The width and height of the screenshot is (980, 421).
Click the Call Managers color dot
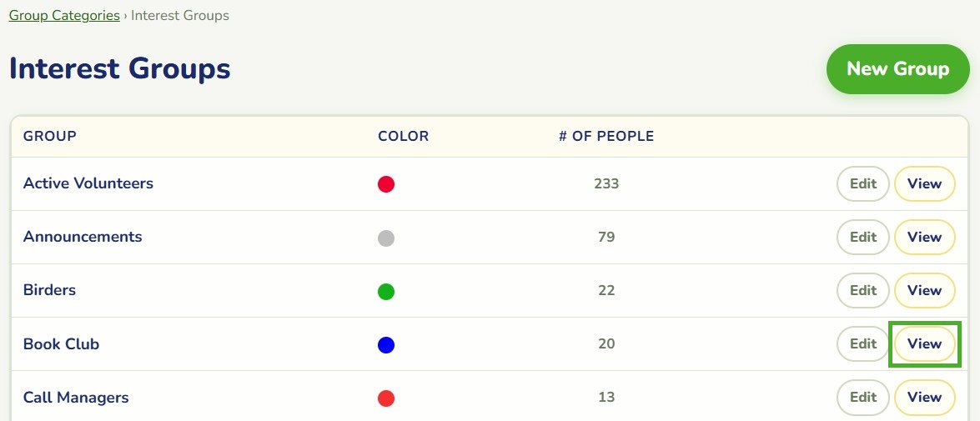pos(386,398)
